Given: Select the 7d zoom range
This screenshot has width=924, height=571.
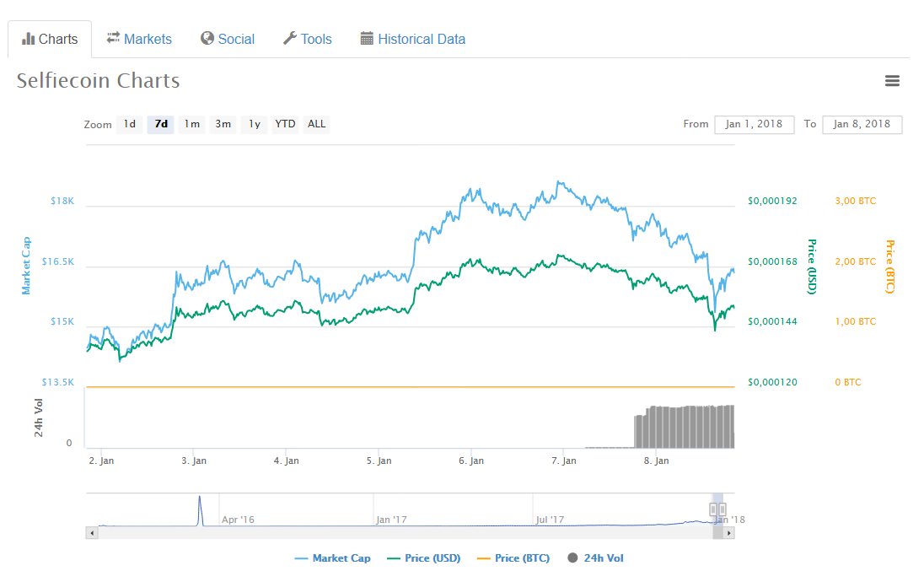Looking at the screenshot, I should tap(161, 124).
